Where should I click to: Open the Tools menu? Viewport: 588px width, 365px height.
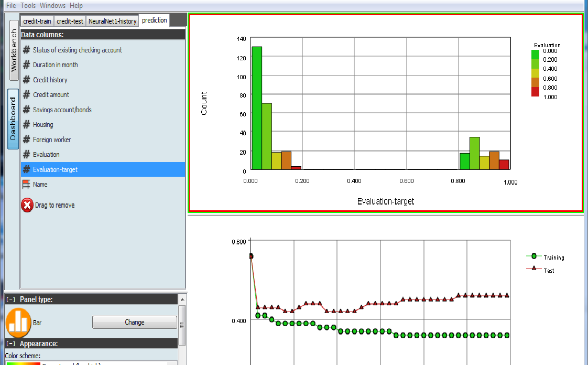tap(28, 5)
